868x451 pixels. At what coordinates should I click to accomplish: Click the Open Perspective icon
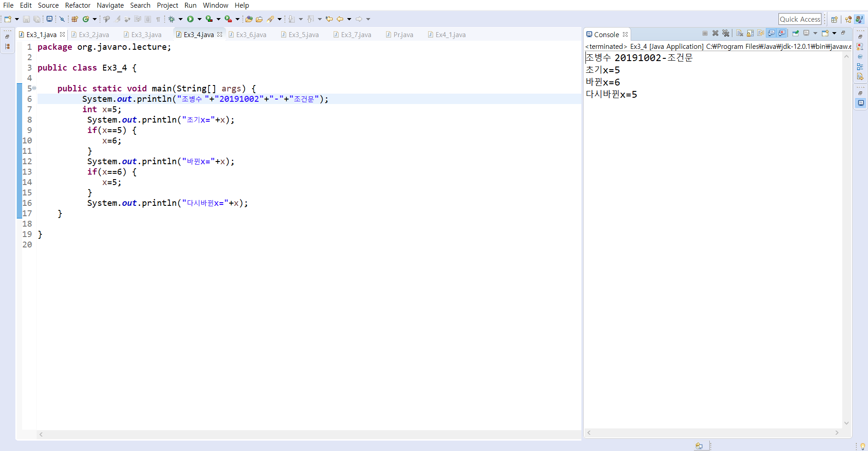pos(835,19)
